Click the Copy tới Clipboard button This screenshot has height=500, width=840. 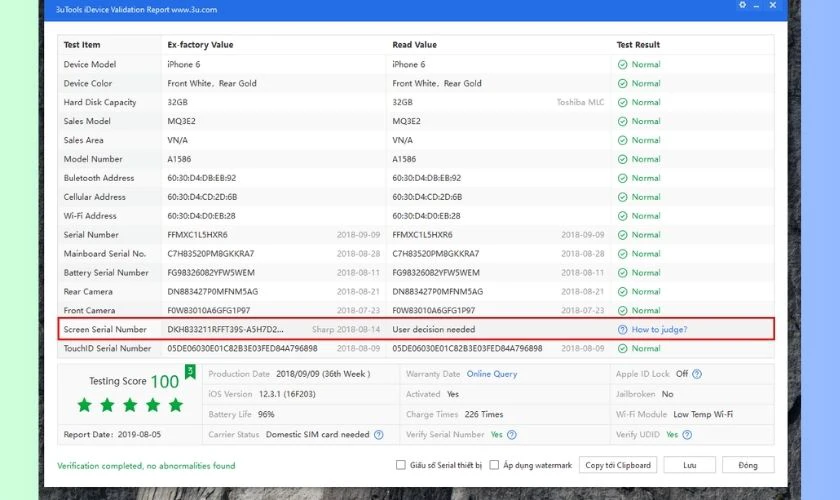click(x=618, y=465)
